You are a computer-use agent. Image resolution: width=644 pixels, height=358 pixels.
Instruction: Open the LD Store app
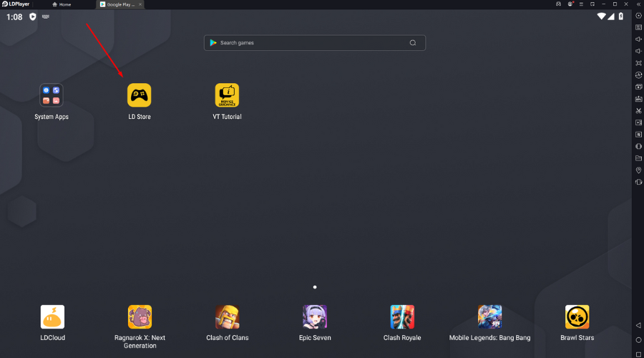(x=140, y=95)
